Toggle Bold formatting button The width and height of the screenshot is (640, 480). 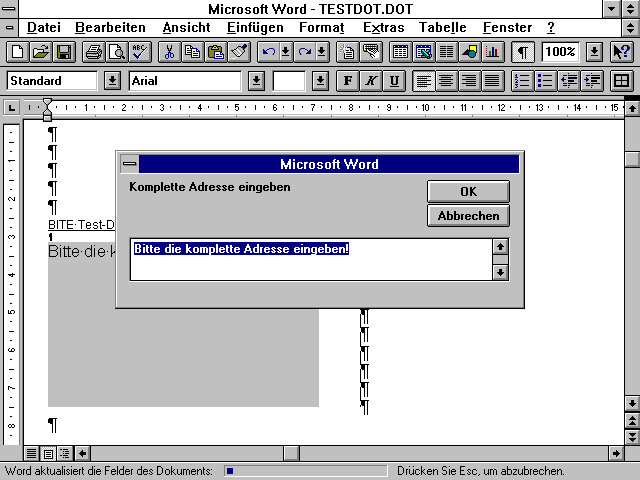pos(348,80)
